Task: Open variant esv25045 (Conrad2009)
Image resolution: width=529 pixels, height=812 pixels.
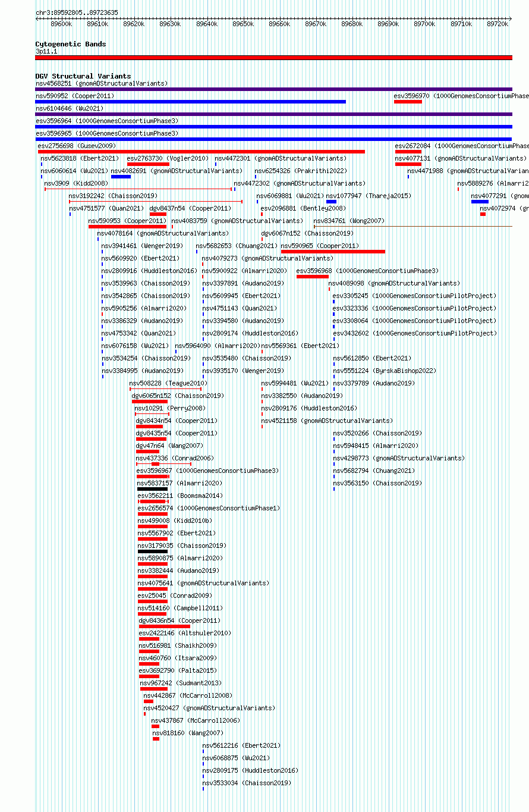Action: (x=175, y=595)
